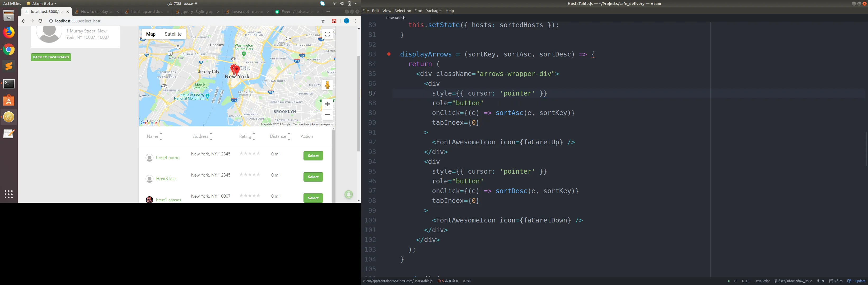Select host4 name with Select button
This screenshot has width=868, height=285.
313,156
